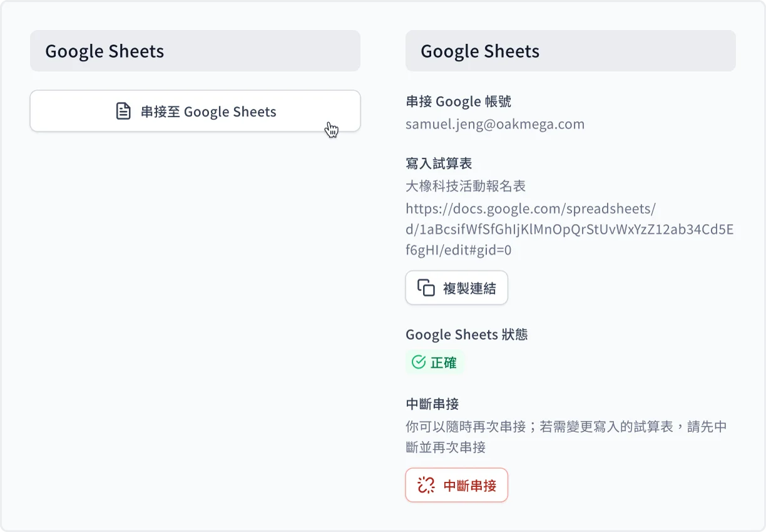
Task: Click the 寫入試算表 label
Action: (x=439, y=163)
